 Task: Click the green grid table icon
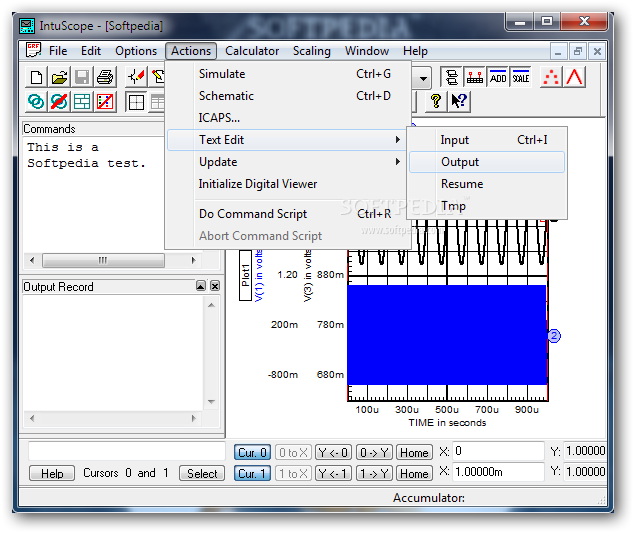point(82,102)
